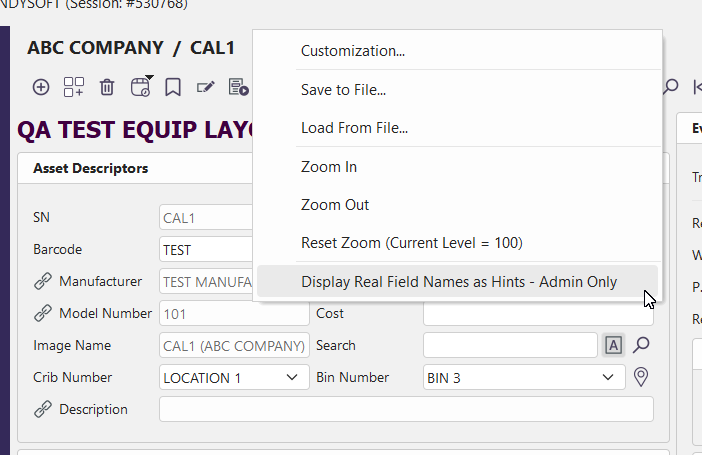Click the duplicate record grid-plus icon
Image resolution: width=702 pixels, height=455 pixels.
pos(74,87)
